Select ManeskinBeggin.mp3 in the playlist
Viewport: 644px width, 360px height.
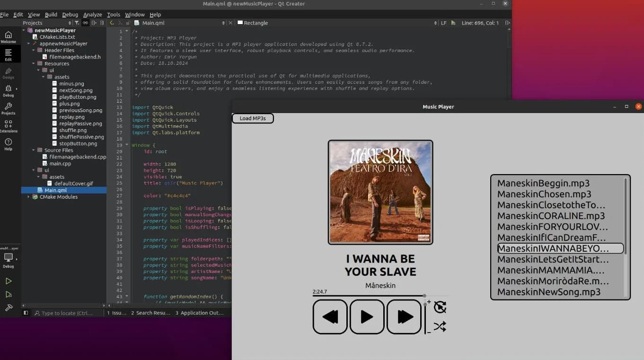pos(560,184)
